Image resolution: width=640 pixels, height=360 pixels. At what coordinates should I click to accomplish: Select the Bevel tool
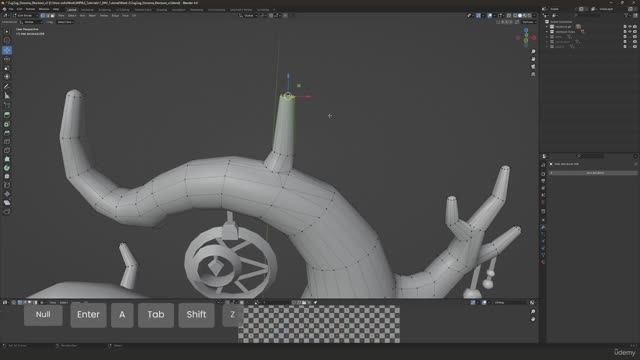(7, 133)
